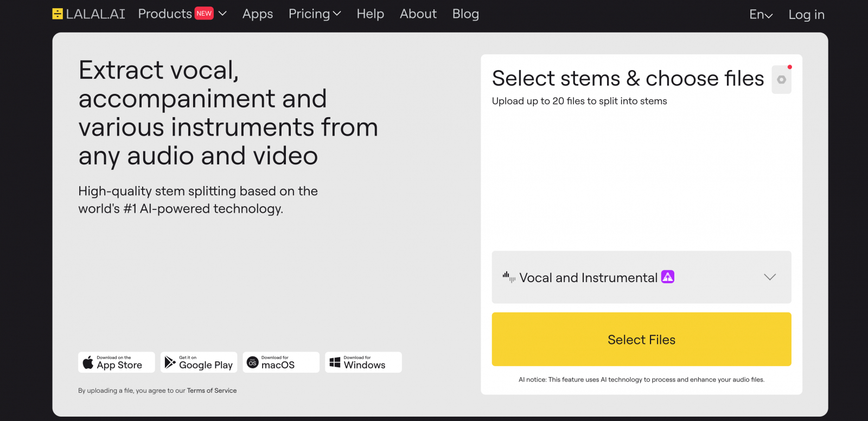Screen dimensions: 868x421
Task: Open the Help menu item
Action: point(371,14)
